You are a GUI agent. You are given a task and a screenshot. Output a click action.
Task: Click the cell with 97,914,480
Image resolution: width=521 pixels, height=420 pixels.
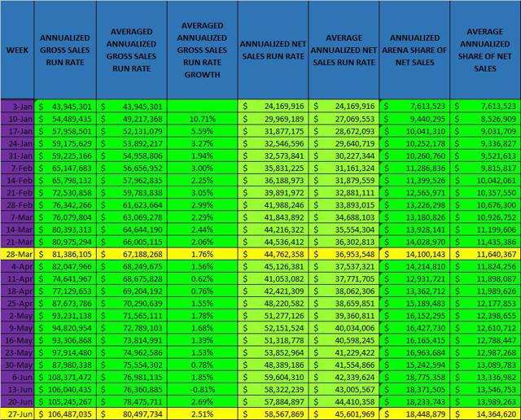[x=65, y=352]
